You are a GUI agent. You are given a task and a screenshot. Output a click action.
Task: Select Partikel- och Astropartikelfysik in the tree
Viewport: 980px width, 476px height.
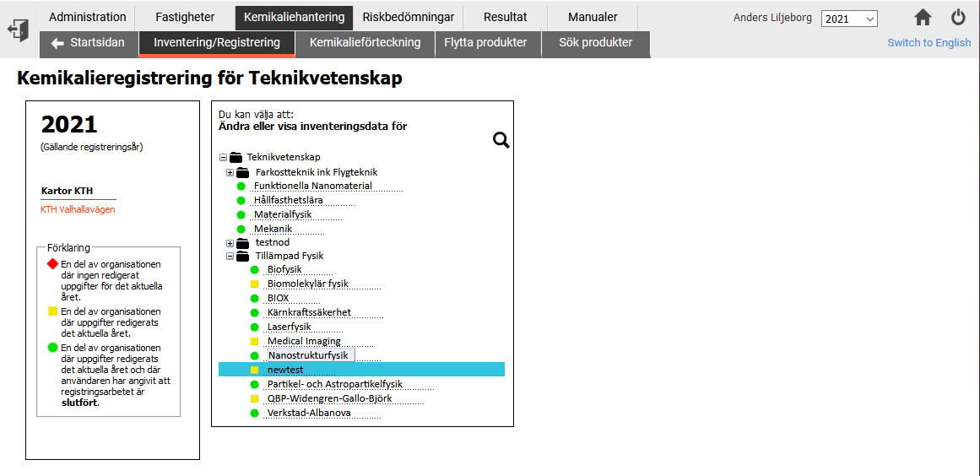point(334,384)
